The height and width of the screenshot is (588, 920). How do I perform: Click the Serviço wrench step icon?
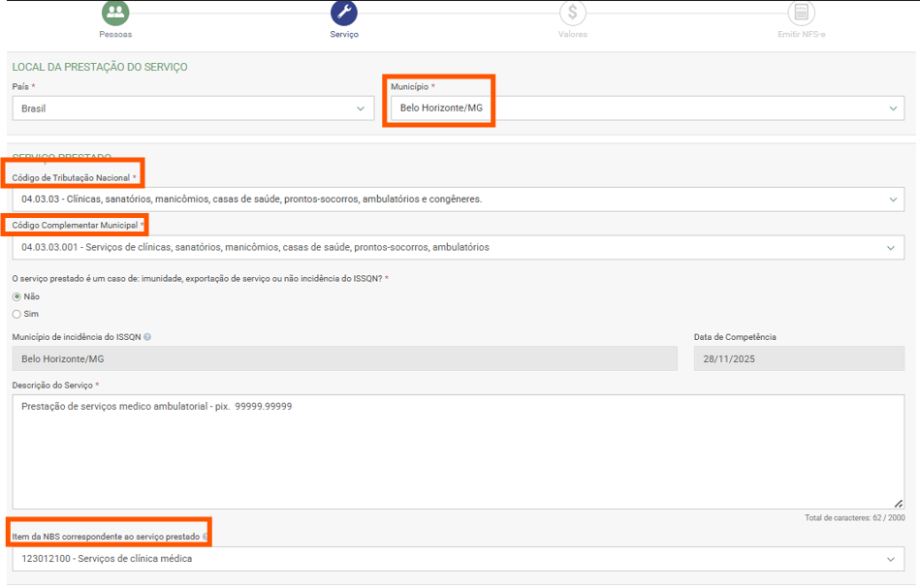coord(344,13)
